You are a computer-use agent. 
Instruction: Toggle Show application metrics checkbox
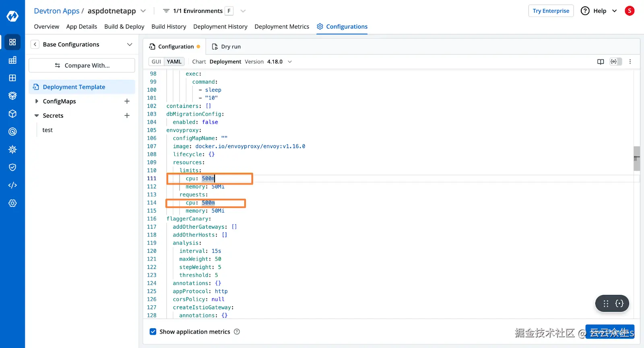(153, 332)
